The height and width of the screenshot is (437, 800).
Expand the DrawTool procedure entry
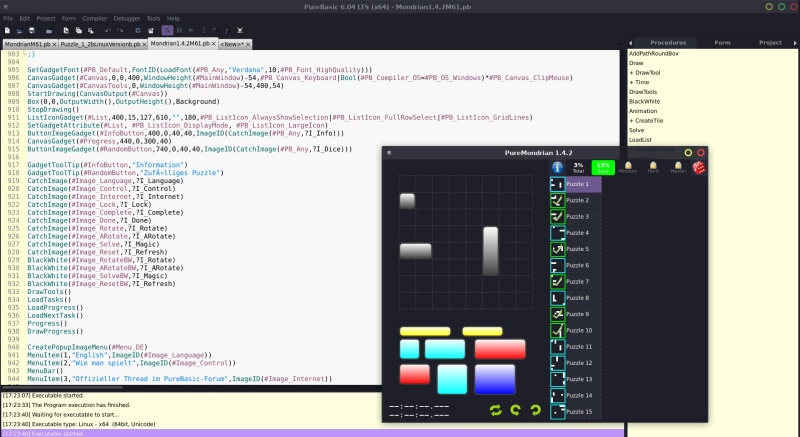point(632,73)
